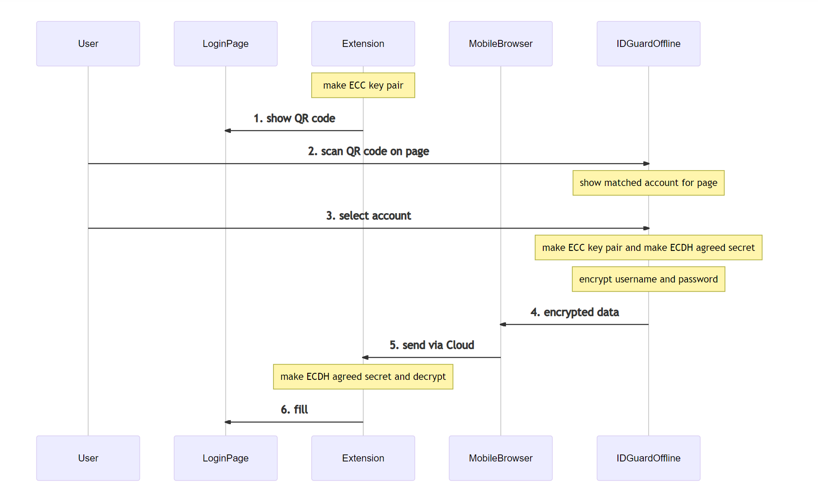
Task: Select the "make ECDH agreed secret and decrypt" note
Action: pyautogui.click(x=363, y=377)
